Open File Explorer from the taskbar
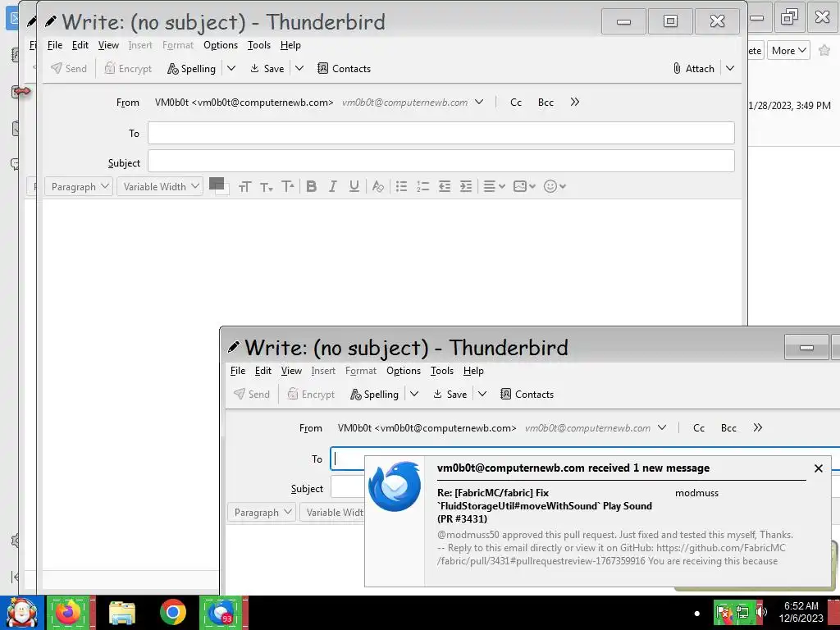 122,613
